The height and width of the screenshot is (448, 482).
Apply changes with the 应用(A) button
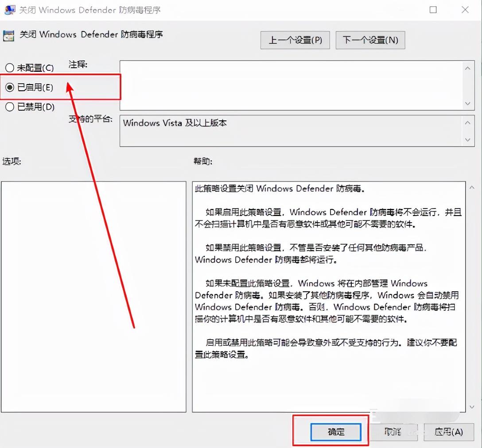(449, 432)
